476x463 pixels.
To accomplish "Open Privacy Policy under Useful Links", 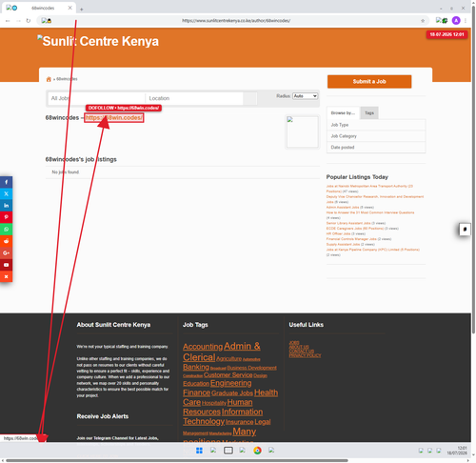I will [305, 355].
